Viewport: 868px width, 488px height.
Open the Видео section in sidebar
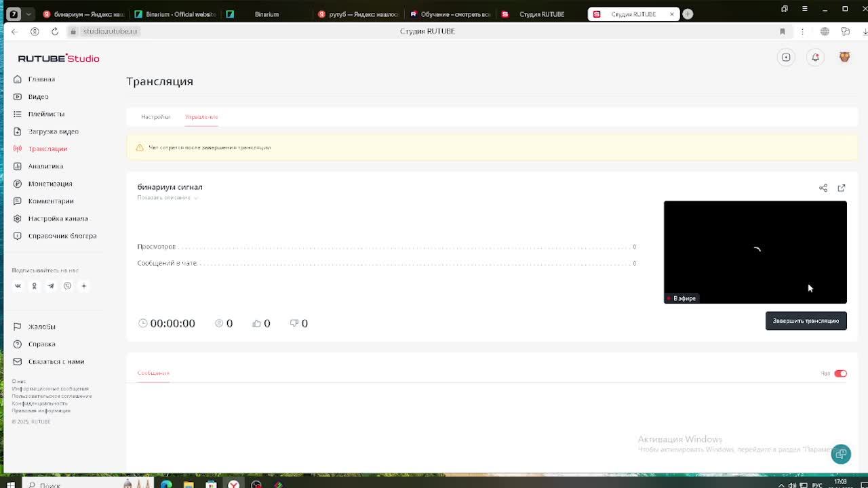(x=38, y=97)
